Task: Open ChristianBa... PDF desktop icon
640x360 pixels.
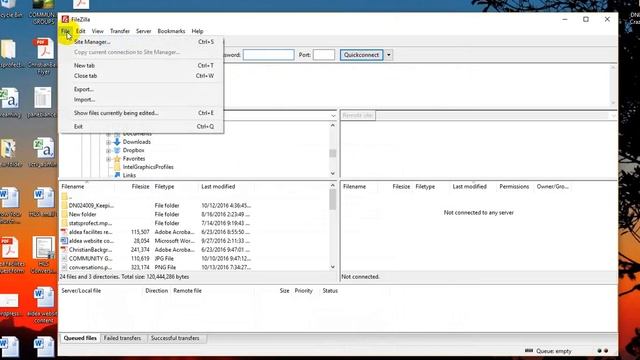Action: [43, 56]
